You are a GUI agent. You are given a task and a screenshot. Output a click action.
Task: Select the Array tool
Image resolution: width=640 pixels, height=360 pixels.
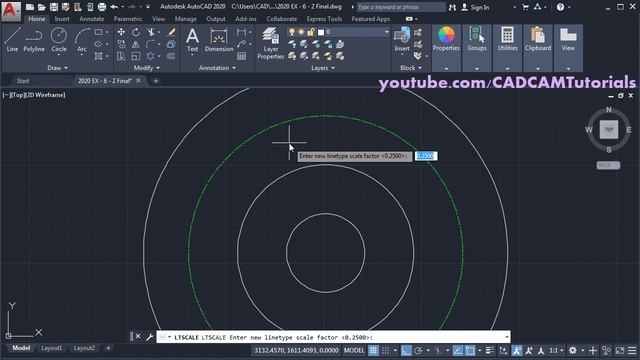click(x=151, y=56)
